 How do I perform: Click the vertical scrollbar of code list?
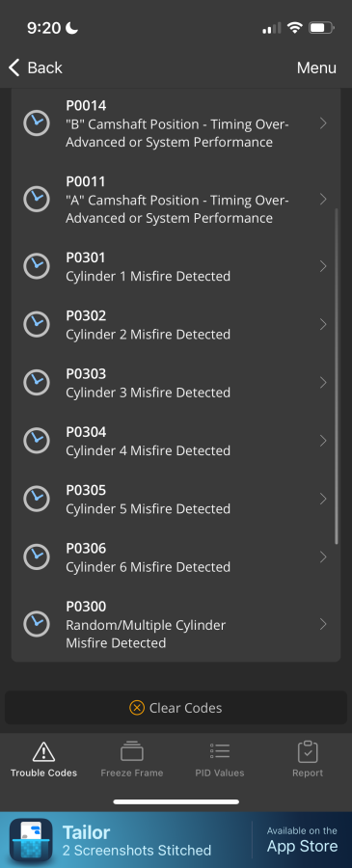[337, 376]
